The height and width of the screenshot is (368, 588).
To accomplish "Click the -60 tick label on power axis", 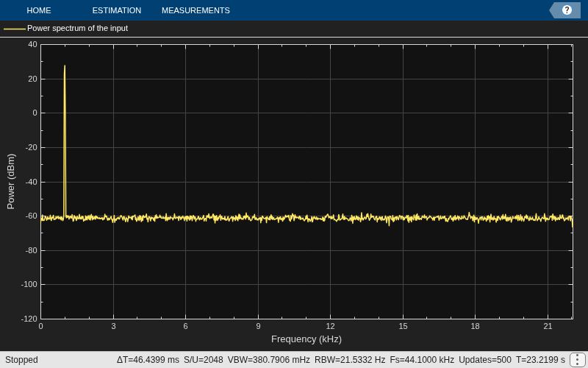I will [x=31, y=216].
